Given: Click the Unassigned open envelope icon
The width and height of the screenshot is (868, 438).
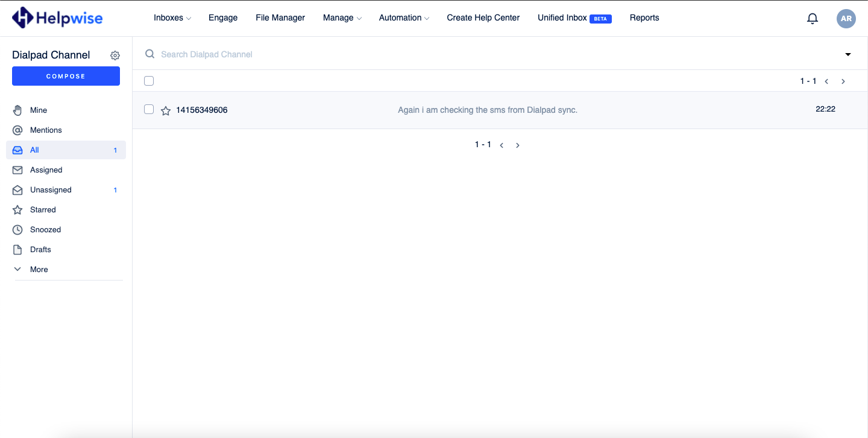Looking at the screenshot, I should point(17,190).
